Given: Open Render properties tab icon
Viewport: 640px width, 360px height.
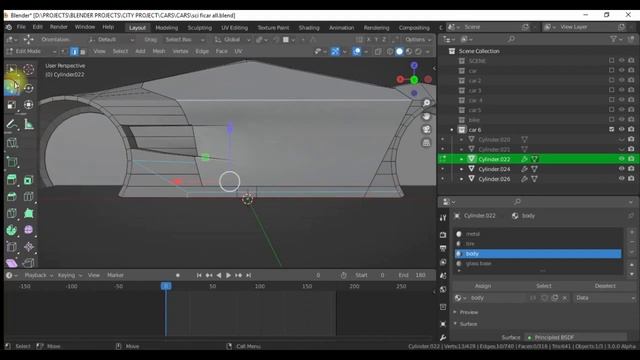Looking at the screenshot, I should (443, 235).
